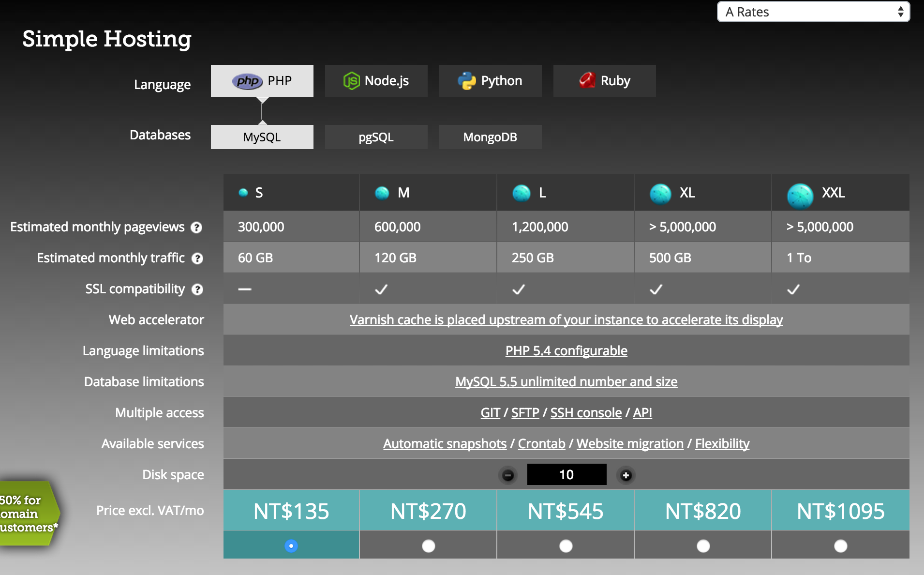Choose pgSQL database option
This screenshot has width=924, height=575.
click(376, 137)
